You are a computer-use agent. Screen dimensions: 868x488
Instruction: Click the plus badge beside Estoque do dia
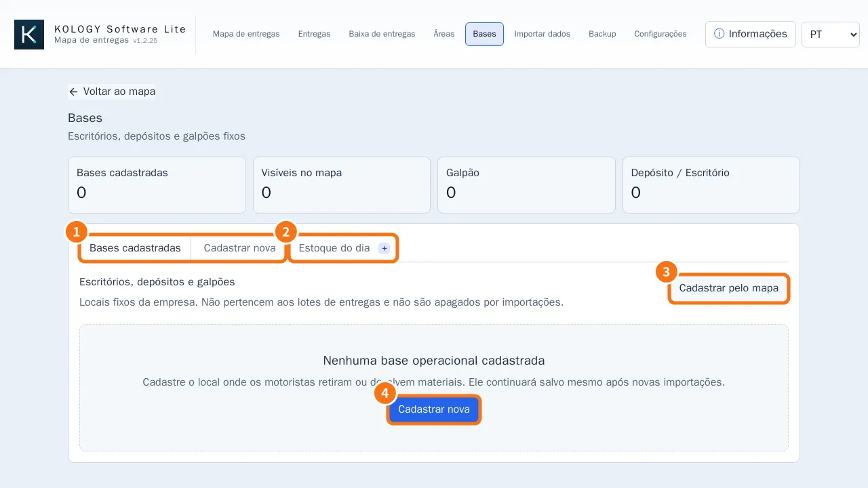(x=384, y=249)
